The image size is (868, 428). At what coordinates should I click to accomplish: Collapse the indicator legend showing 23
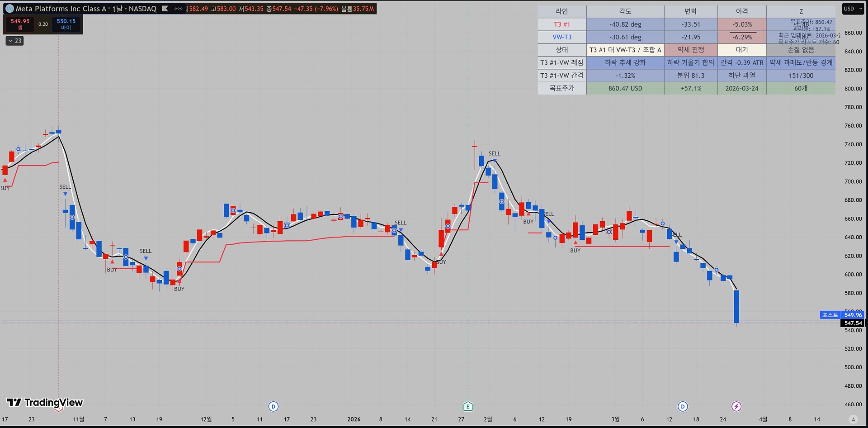pyautogui.click(x=14, y=41)
